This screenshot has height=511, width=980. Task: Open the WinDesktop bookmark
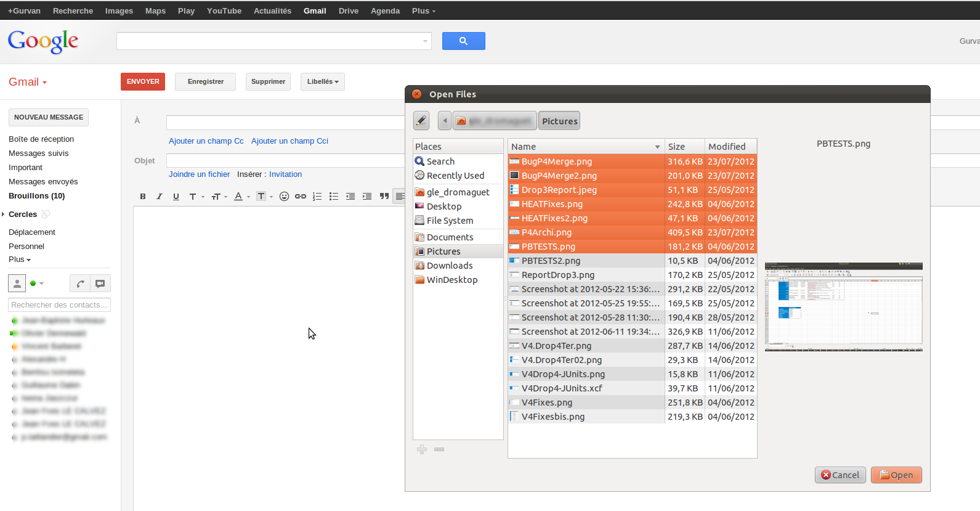458,280
